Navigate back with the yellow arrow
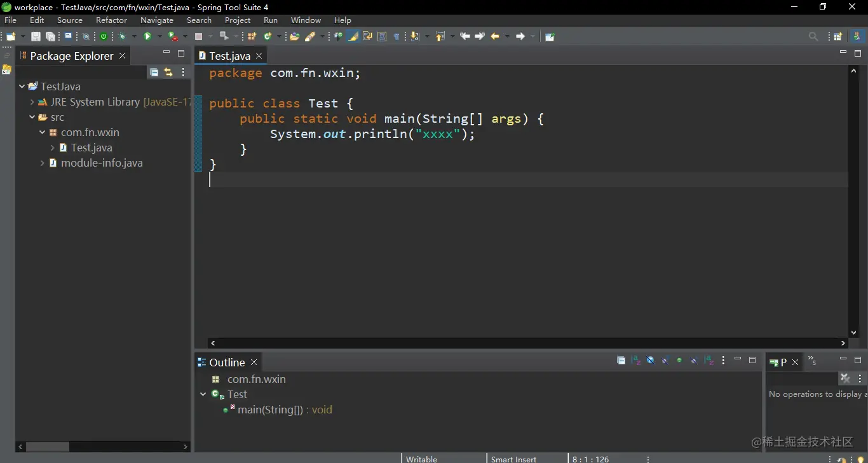This screenshot has height=463, width=868. 495,37
